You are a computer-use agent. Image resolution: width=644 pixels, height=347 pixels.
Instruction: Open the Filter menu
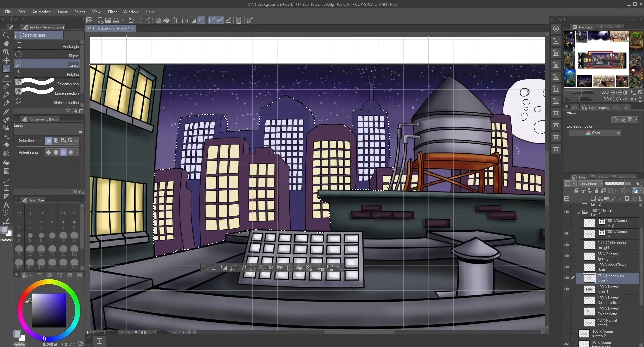[x=112, y=12]
